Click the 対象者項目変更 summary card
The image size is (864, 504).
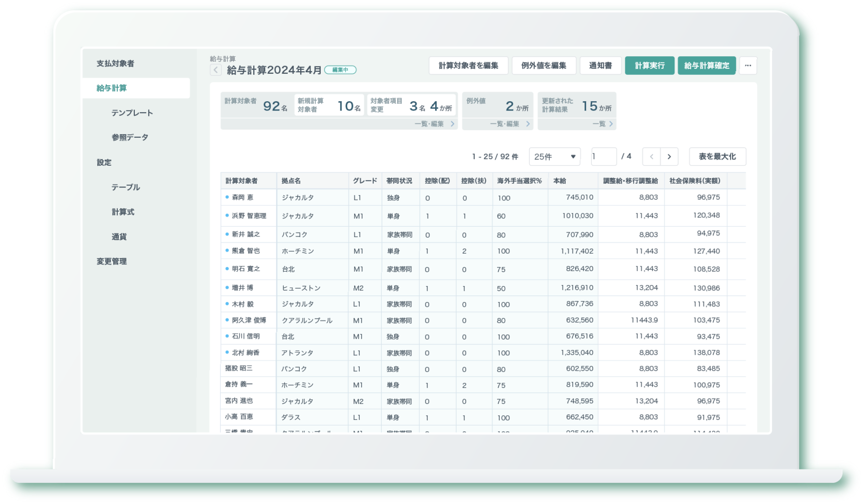[411, 105]
